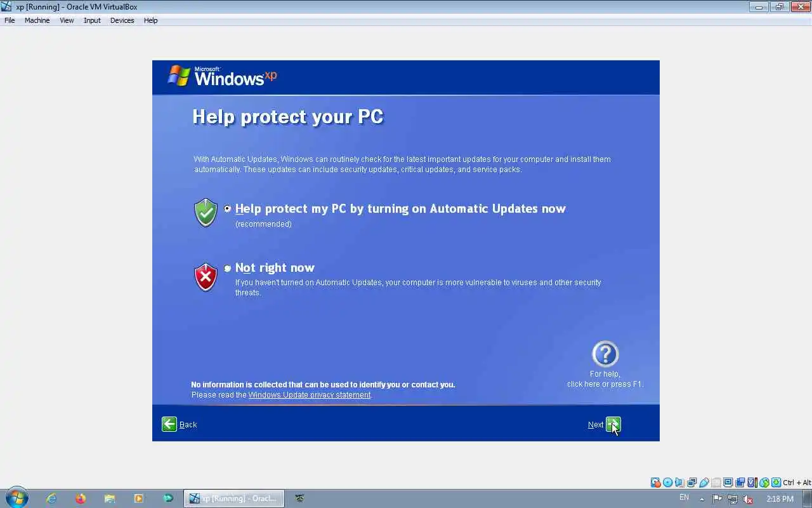Open the Help menu in VirtualBox
The height and width of the screenshot is (508, 812).
(150, 20)
